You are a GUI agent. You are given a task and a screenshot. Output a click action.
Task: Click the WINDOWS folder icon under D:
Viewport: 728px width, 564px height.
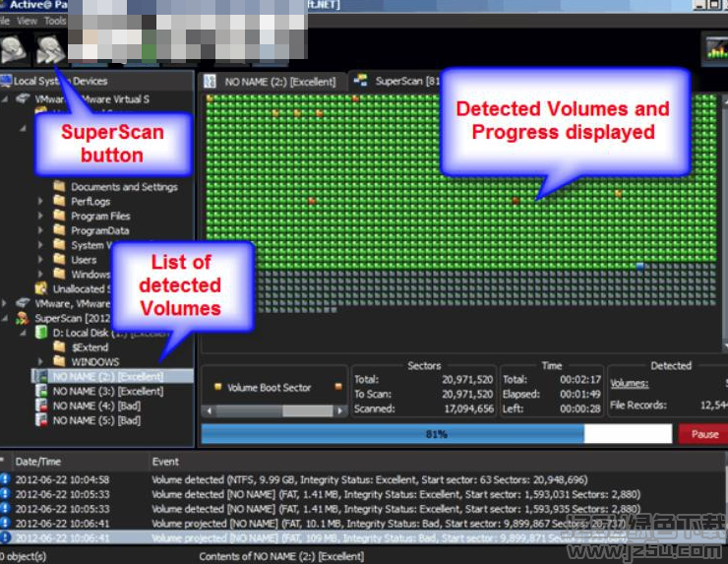click(x=59, y=361)
